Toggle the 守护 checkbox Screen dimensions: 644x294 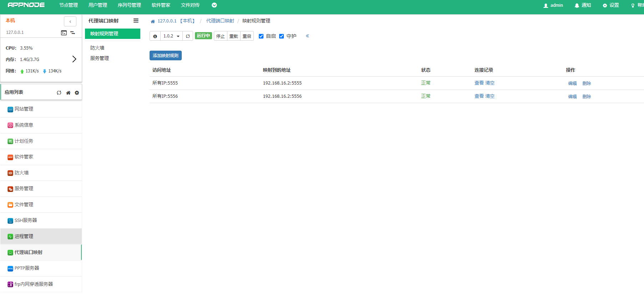(281, 36)
